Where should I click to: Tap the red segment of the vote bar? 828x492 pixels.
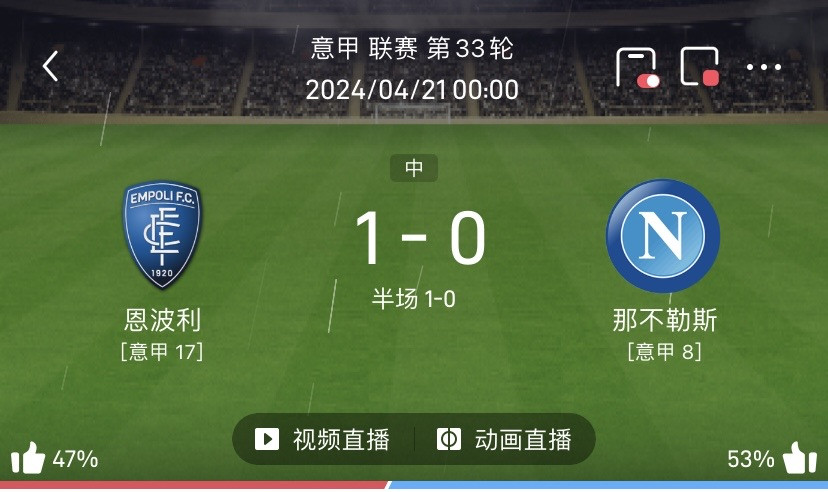[x=194, y=485]
